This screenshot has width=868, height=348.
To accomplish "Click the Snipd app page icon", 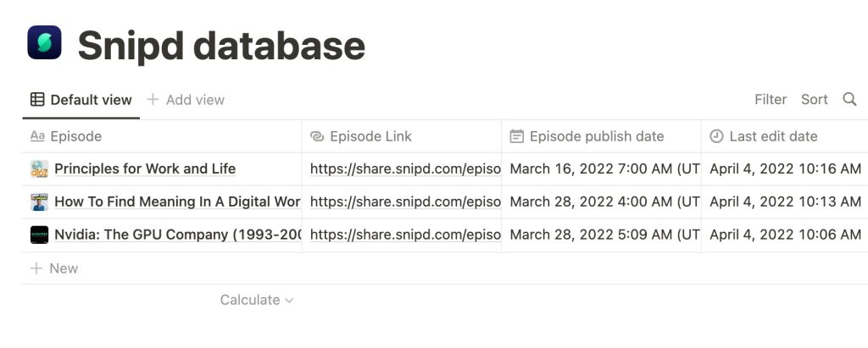I will (44, 42).
